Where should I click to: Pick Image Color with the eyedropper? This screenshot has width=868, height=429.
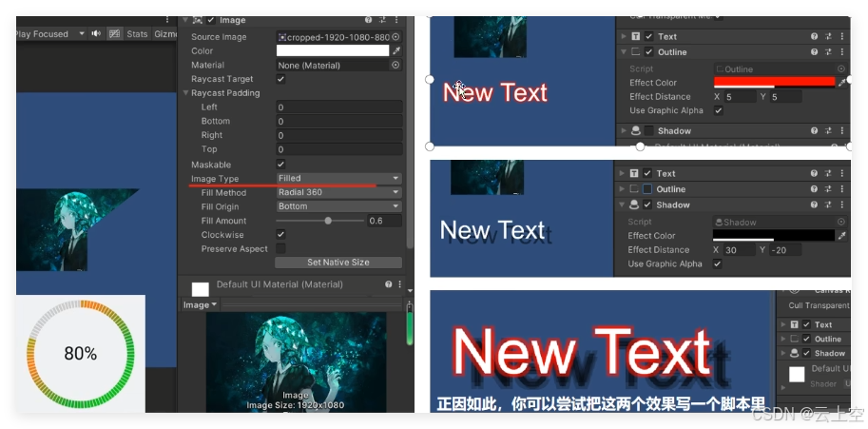(396, 51)
